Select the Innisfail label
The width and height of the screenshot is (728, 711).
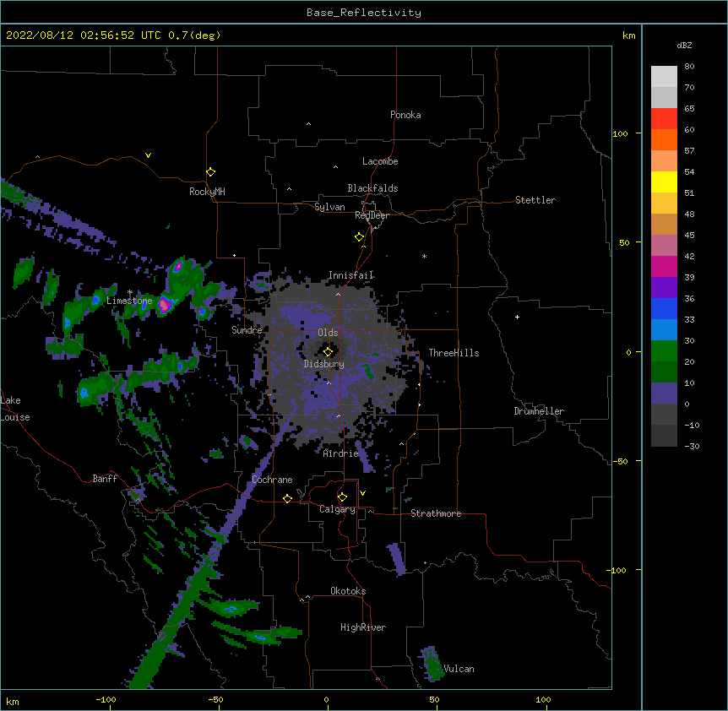[x=350, y=275]
